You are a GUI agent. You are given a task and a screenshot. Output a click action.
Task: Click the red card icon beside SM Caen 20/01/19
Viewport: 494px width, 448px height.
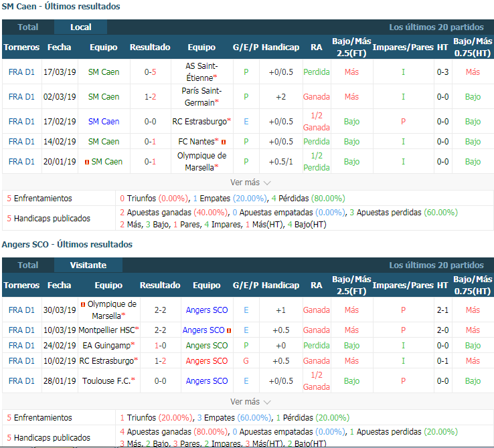pyautogui.click(x=87, y=162)
